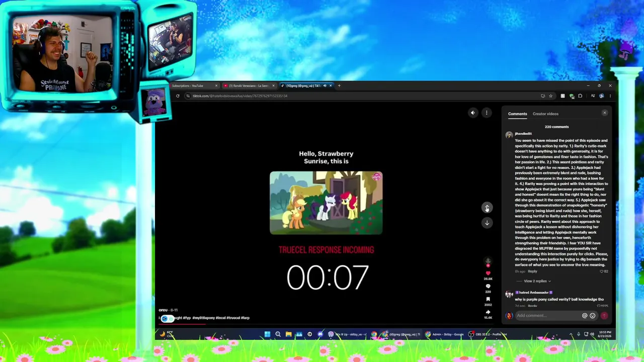Switch to OBS taskbar window
This screenshot has width=644, height=362.
pos(488,334)
